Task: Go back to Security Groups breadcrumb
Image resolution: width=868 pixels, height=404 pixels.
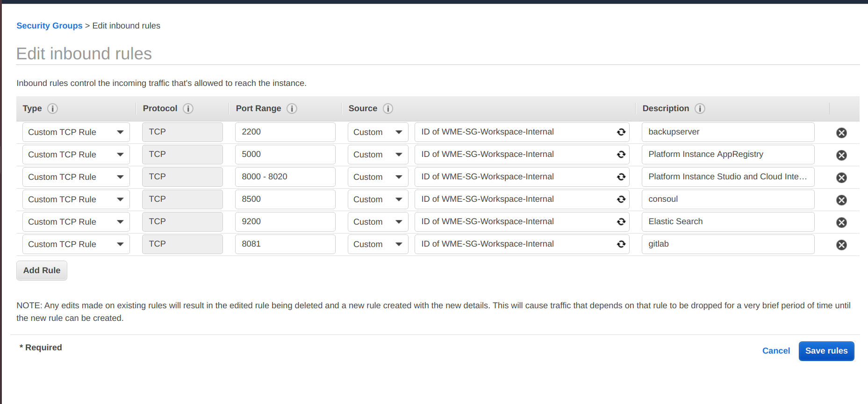Action: click(50, 26)
